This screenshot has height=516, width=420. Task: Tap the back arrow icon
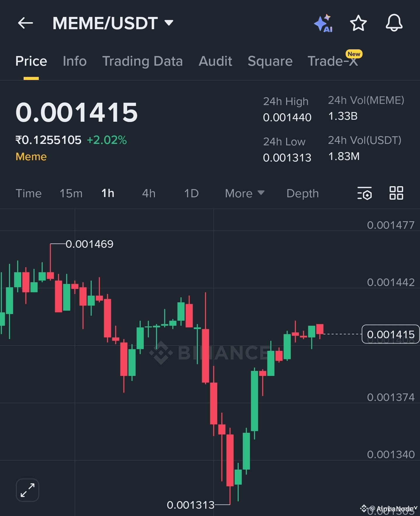pyautogui.click(x=25, y=23)
